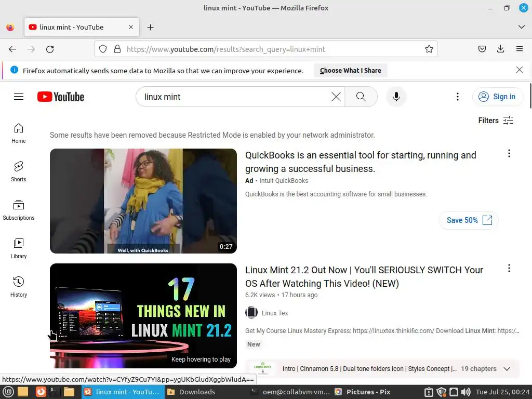Open file manager launcher next to terminal
Image resolution: width=532 pixels, height=399 pixels.
pos(69,392)
